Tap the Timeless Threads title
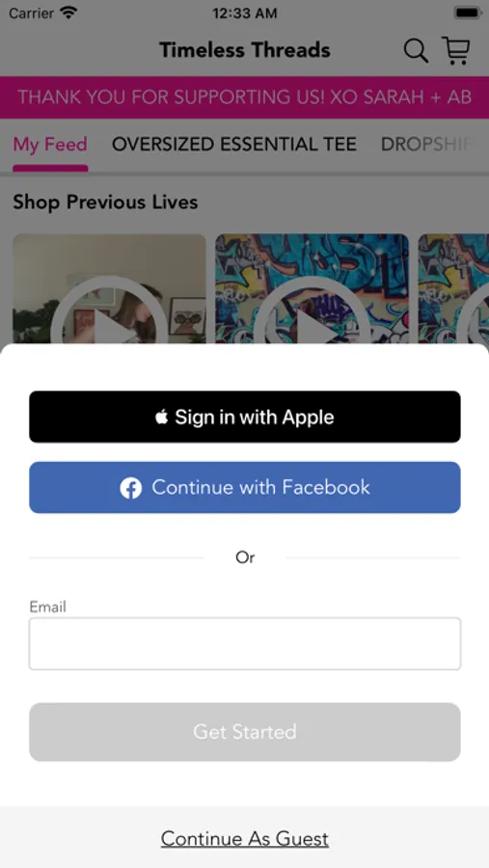 pos(245,50)
